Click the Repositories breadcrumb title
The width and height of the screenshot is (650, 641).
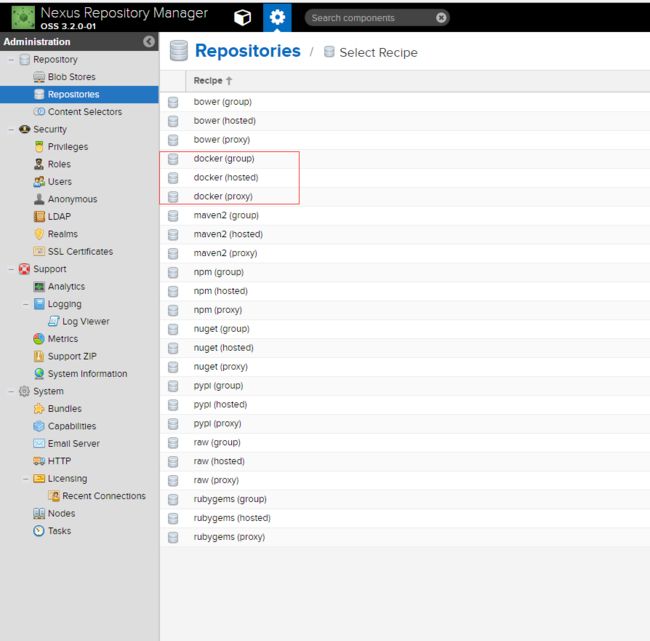[x=247, y=51]
